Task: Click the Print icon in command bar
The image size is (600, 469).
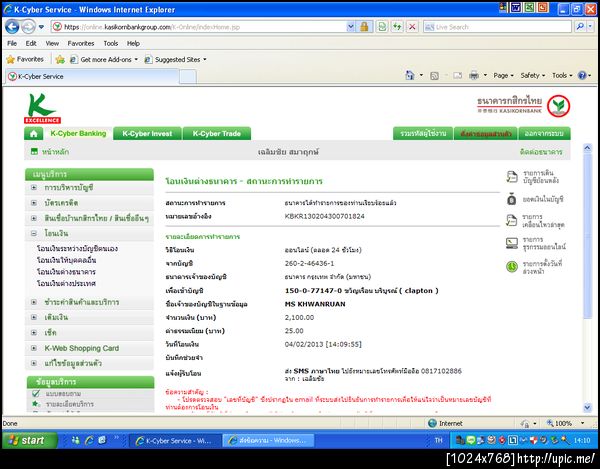Action: (474, 75)
